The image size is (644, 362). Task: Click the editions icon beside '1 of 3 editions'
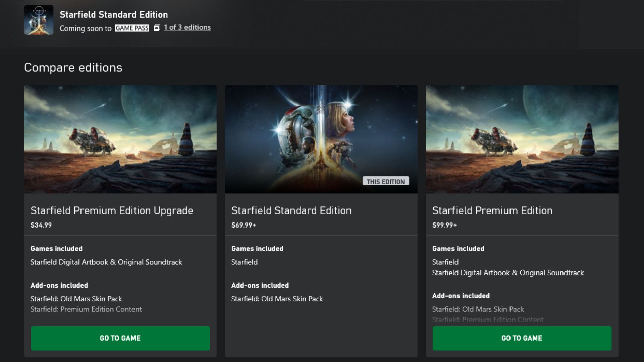pyautogui.click(x=157, y=28)
